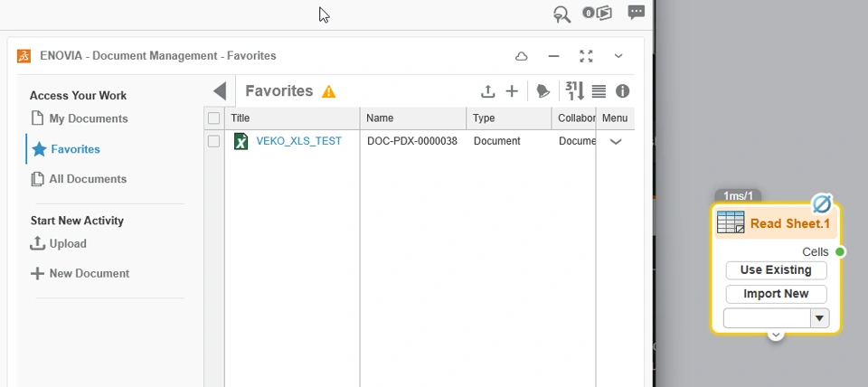The image size is (868, 387).
Task: Open the chat bubble icon
Action: [x=637, y=13]
